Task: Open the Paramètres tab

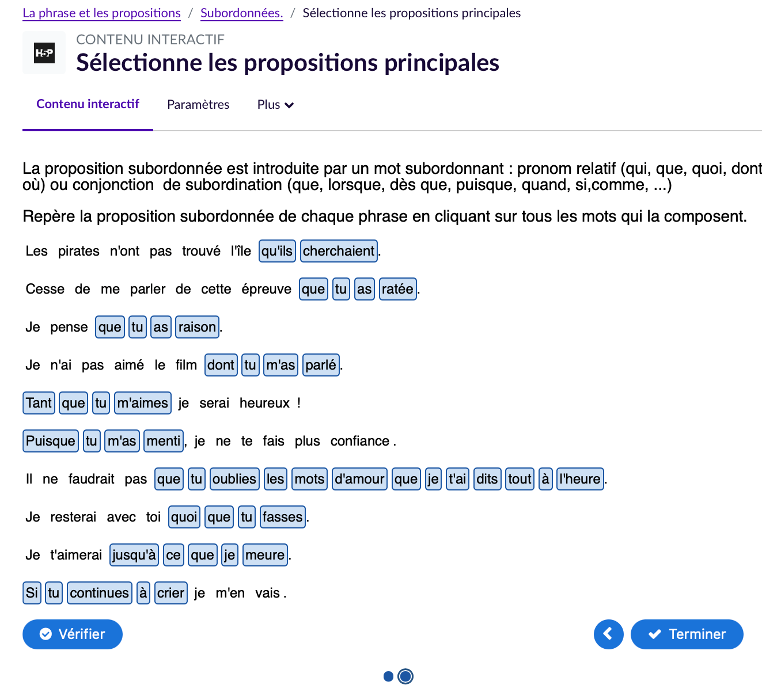Action: [x=198, y=105]
